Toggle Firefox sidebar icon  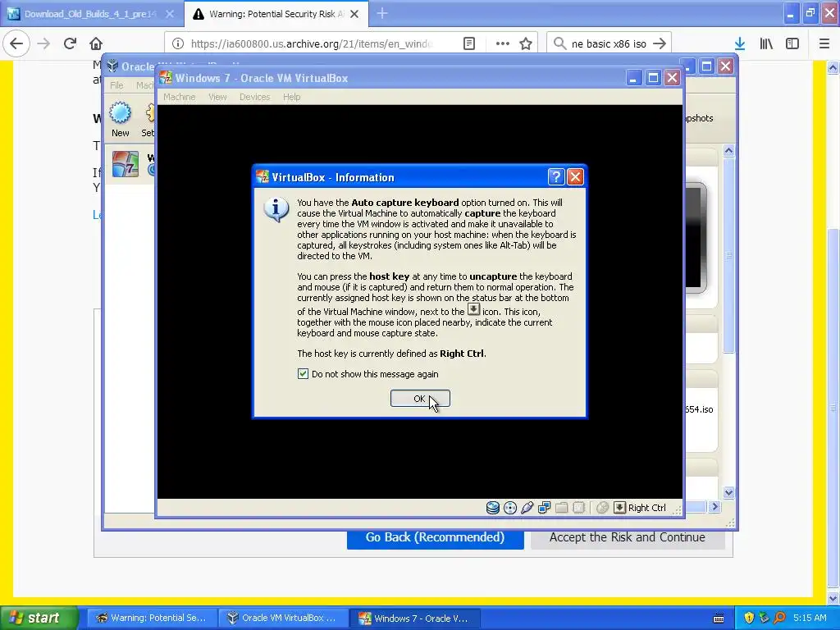tap(792, 43)
